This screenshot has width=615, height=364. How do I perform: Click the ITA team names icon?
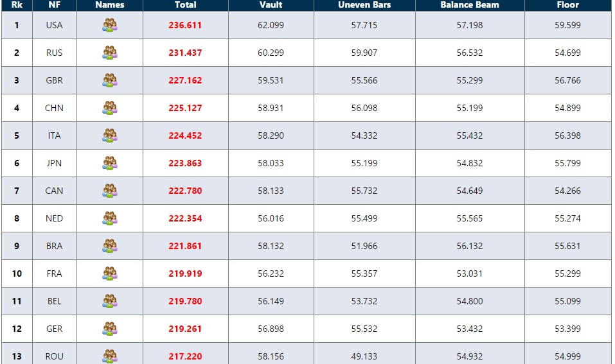coord(110,135)
